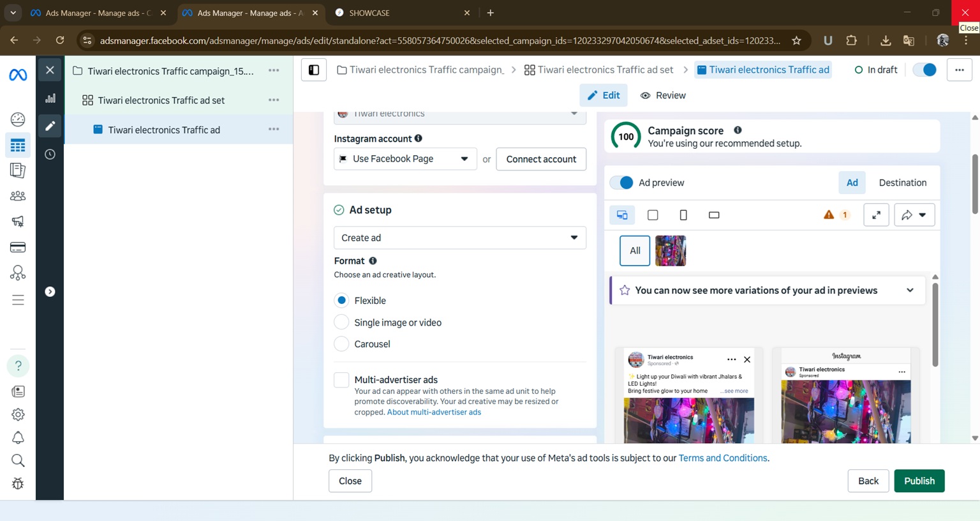
Task: Click the green Publish button
Action: pos(919,481)
